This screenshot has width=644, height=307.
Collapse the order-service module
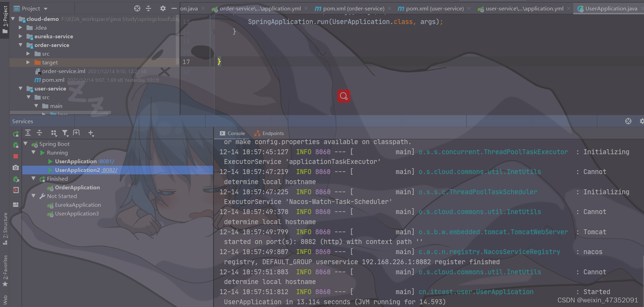21,45
